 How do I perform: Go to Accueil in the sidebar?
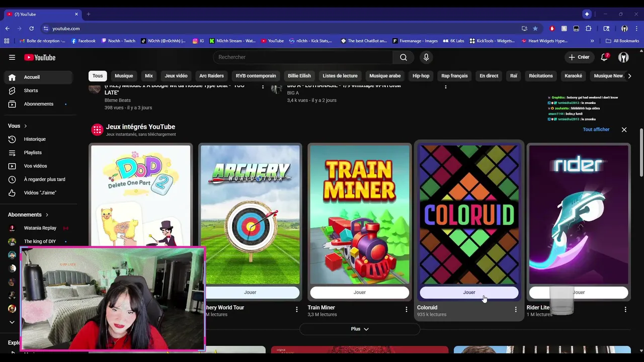[x=38, y=77]
